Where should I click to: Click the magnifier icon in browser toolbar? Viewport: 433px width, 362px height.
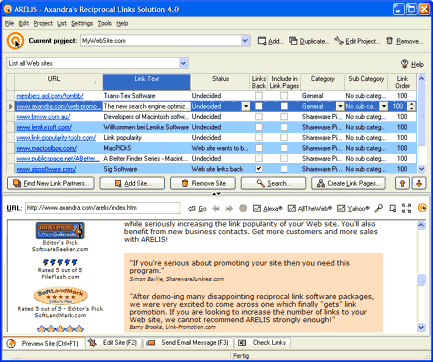pos(379,209)
